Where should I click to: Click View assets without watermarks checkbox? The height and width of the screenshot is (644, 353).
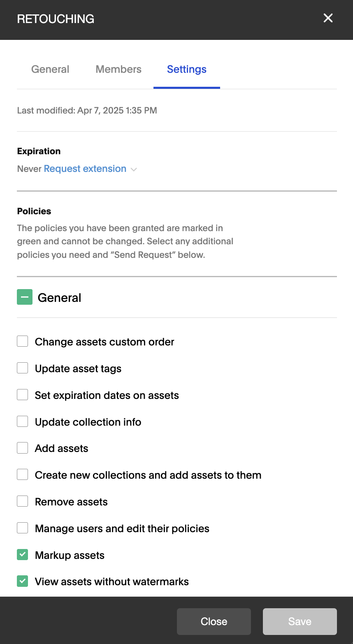point(23,581)
